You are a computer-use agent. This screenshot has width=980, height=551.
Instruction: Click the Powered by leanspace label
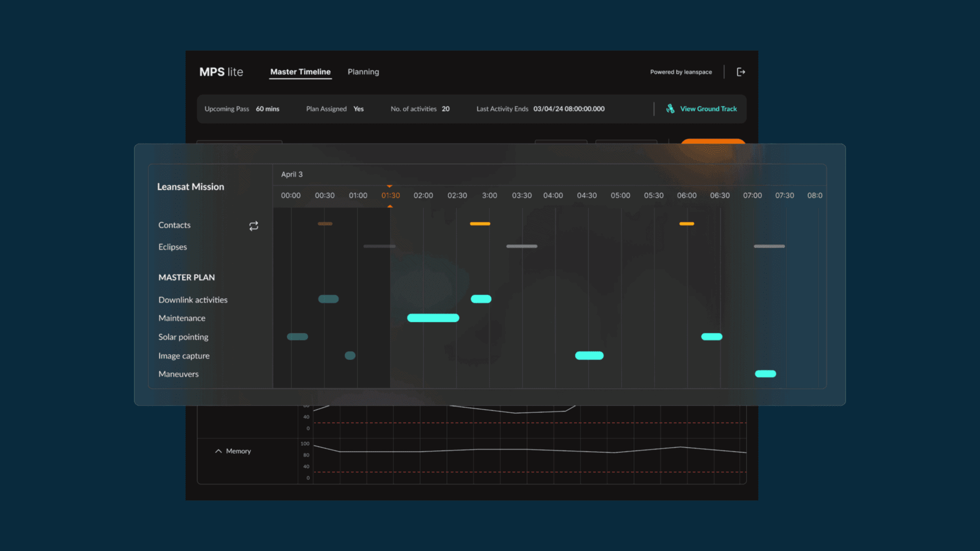coord(680,72)
